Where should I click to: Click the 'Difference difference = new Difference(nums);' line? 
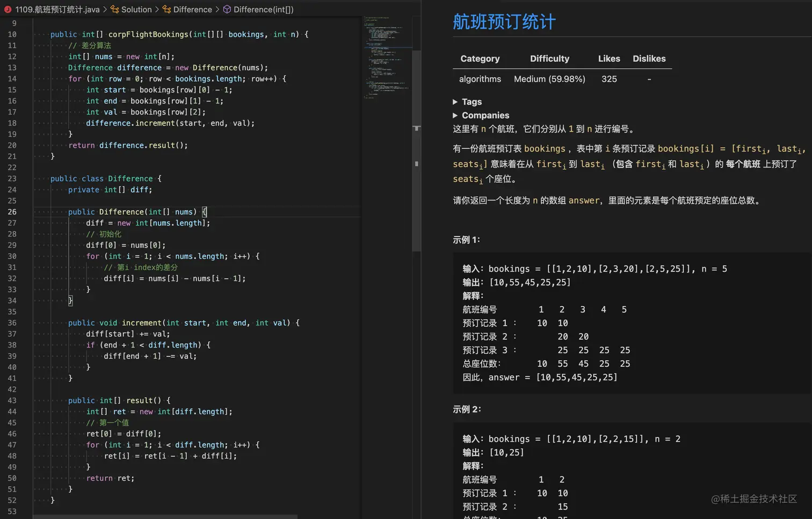click(x=168, y=68)
